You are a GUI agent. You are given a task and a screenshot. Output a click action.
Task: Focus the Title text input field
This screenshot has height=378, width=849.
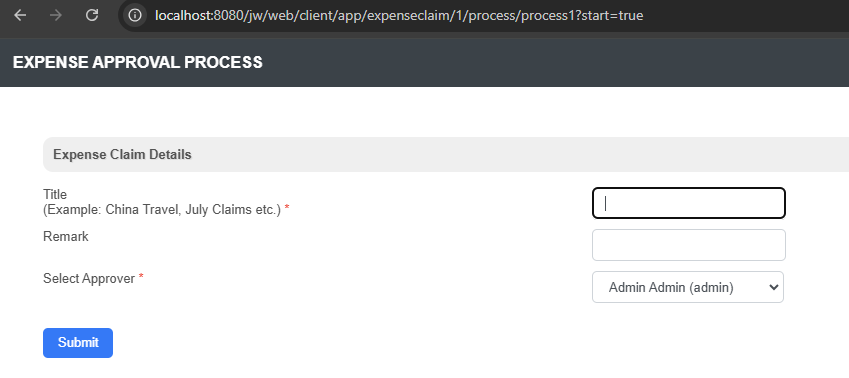(689, 203)
